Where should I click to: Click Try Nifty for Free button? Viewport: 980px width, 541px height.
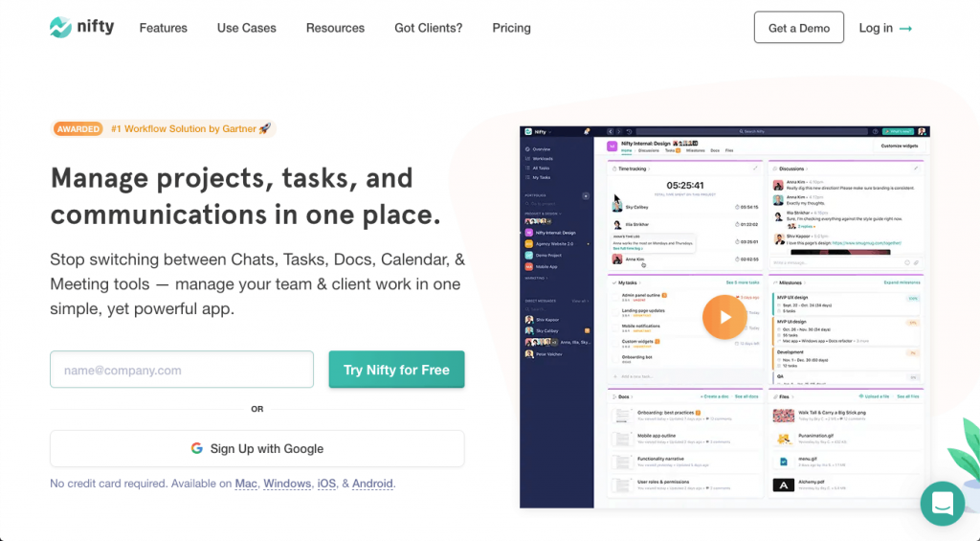396,370
